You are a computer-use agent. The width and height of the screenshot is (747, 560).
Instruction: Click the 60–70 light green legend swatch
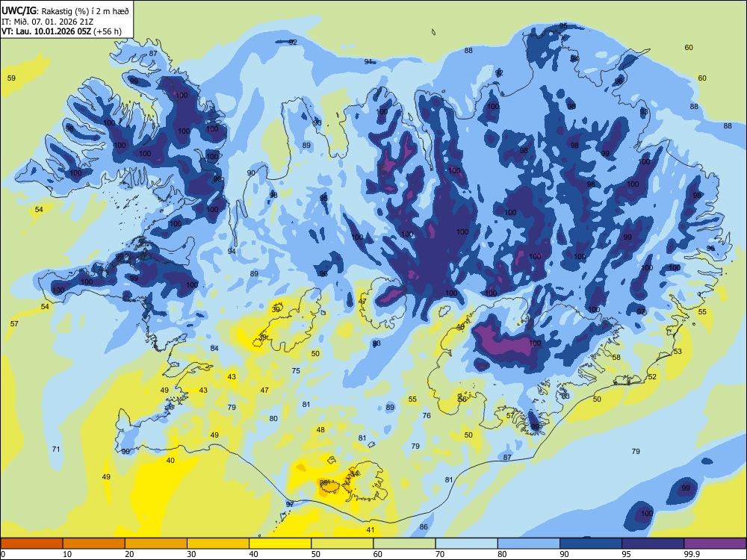coord(404,544)
